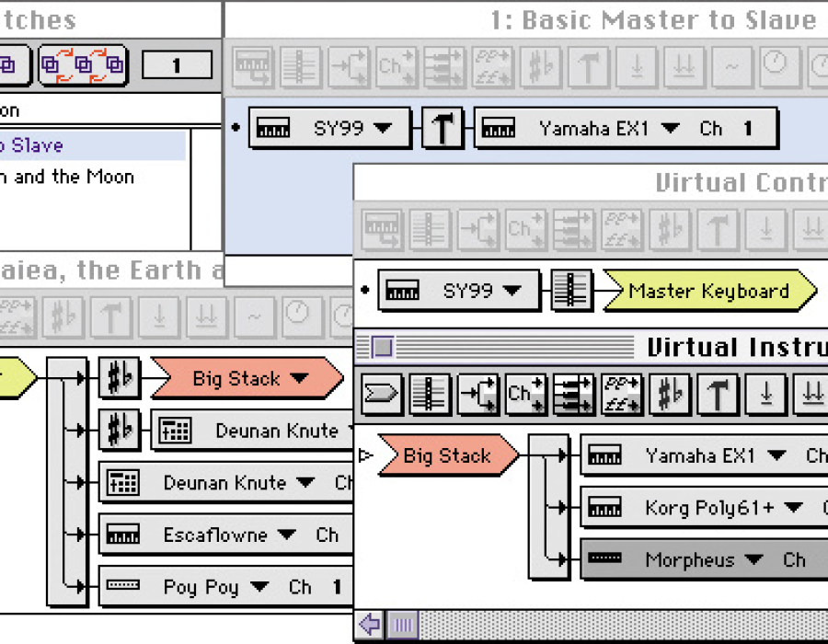The height and width of the screenshot is (644, 828).
Task: Click the transpose module before Big Stack in Gaiea window
Action: click(120, 378)
